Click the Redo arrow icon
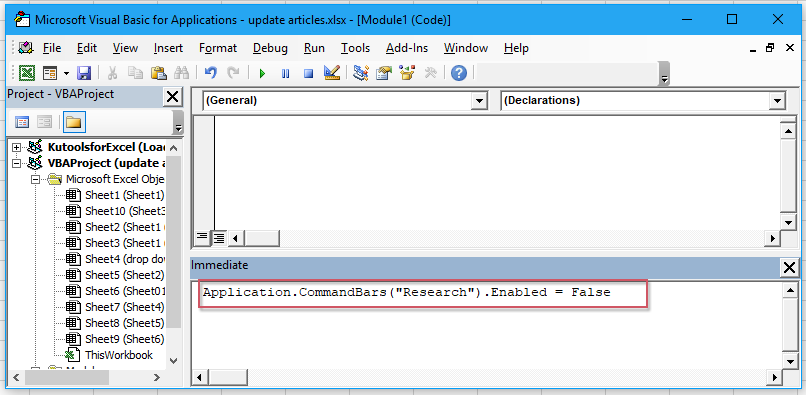The width and height of the screenshot is (806, 395). (x=233, y=73)
